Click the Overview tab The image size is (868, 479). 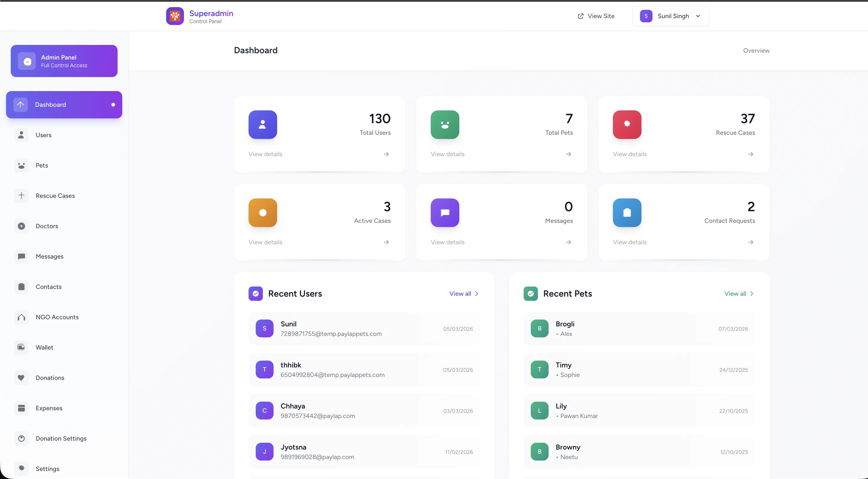click(x=756, y=50)
